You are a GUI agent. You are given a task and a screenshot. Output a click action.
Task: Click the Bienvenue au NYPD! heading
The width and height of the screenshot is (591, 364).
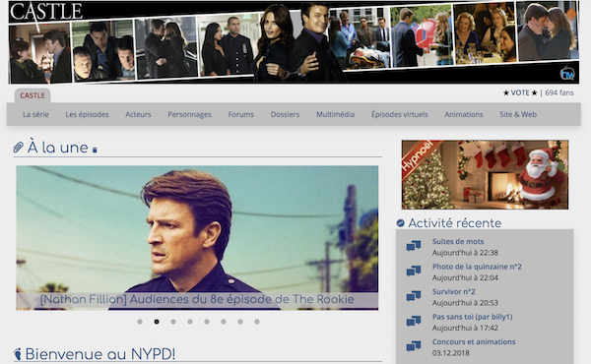click(100, 354)
